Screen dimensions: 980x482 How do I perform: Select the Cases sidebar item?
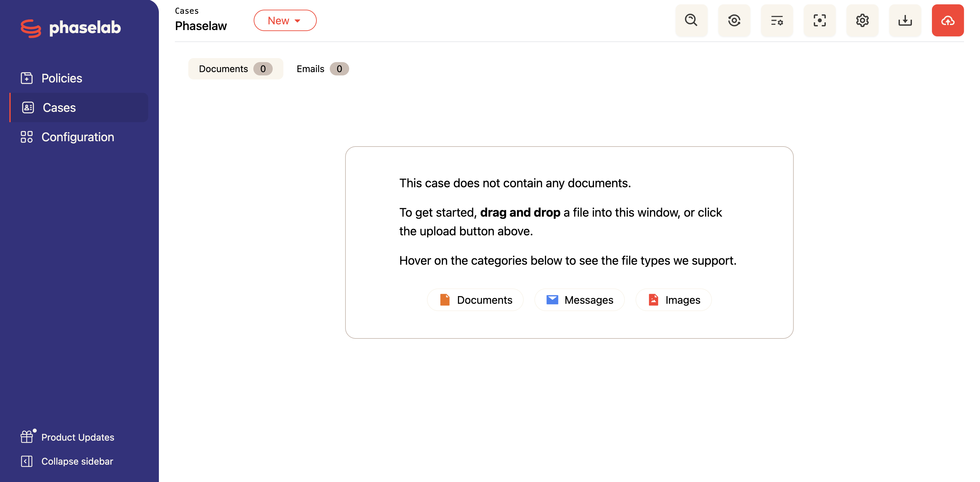pyautogui.click(x=79, y=108)
